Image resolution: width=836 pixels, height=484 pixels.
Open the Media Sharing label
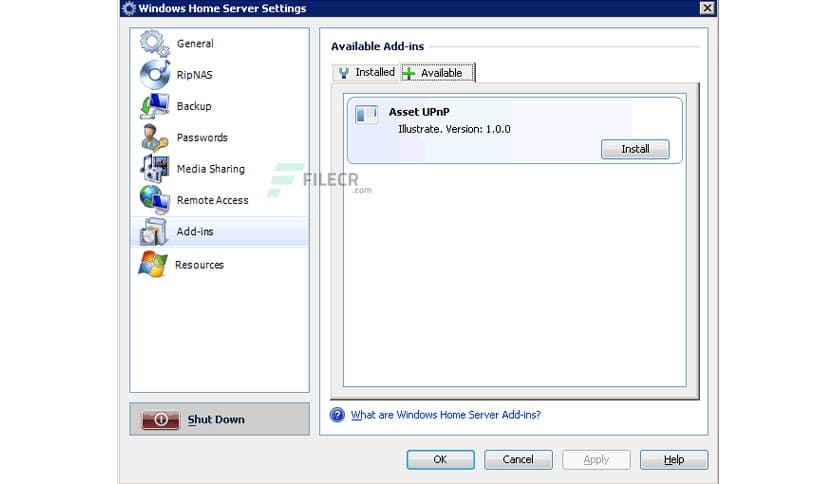pyautogui.click(x=211, y=169)
